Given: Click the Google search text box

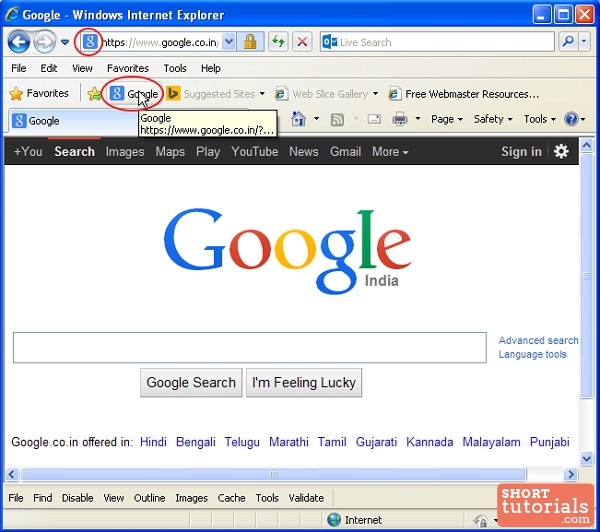Looking at the screenshot, I should pos(249,348).
